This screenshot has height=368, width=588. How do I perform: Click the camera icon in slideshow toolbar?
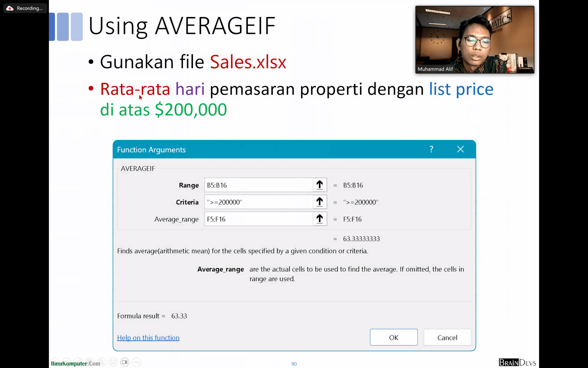tap(125, 362)
